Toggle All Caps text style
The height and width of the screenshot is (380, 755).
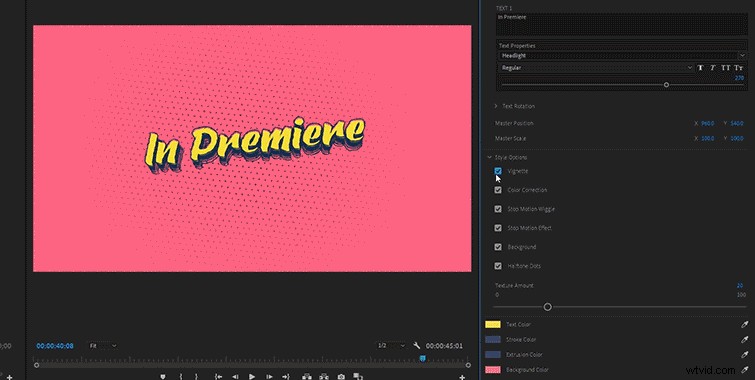click(726, 68)
